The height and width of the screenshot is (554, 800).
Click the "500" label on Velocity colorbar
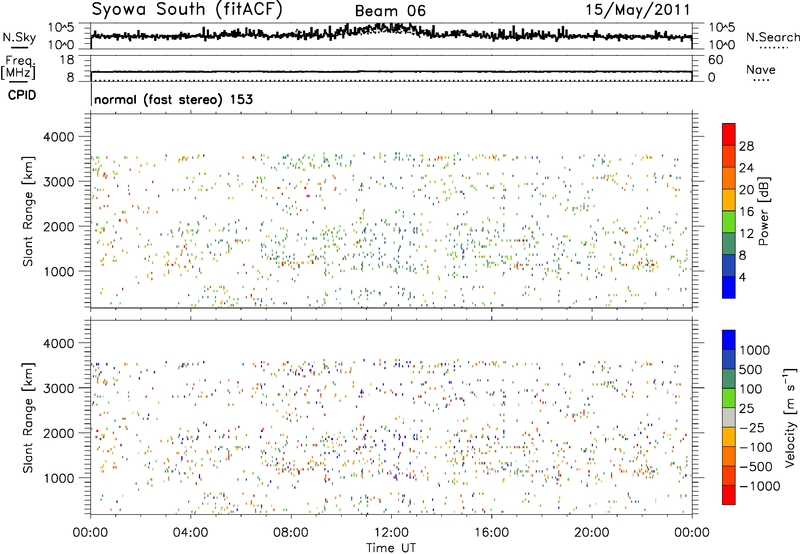[751, 370]
